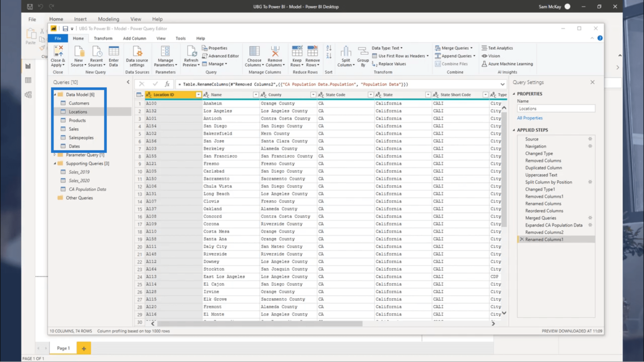Collapse the Queries pane
644x362 pixels.
(128, 82)
